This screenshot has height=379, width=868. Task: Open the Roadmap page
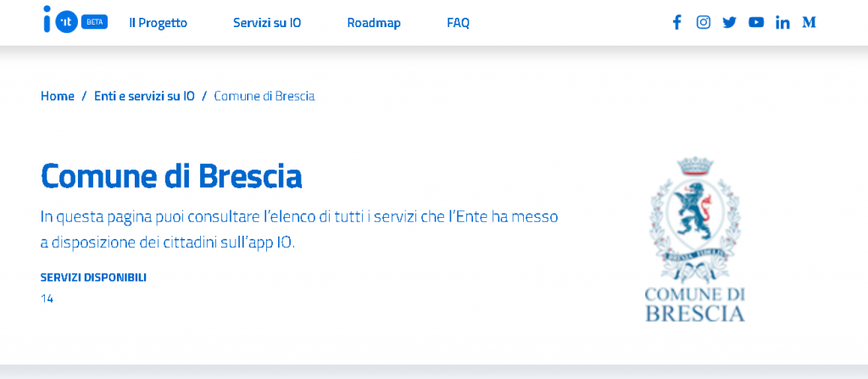(x=374, y=23)
